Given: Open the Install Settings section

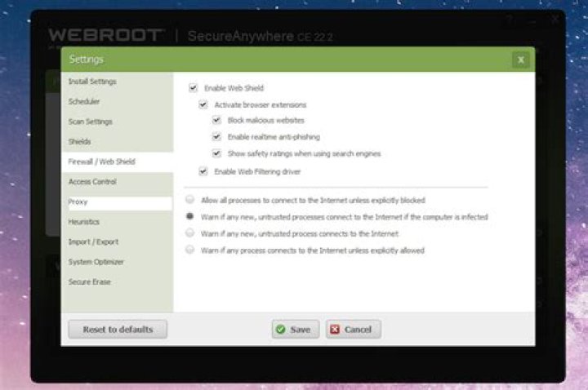Looking at the screenshot, I should 92,82.
